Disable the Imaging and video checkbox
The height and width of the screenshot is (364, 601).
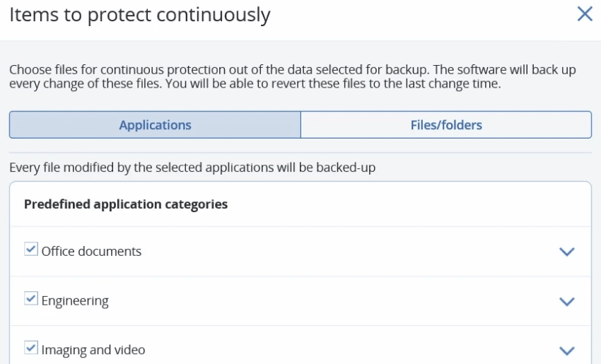click(30, 348)
